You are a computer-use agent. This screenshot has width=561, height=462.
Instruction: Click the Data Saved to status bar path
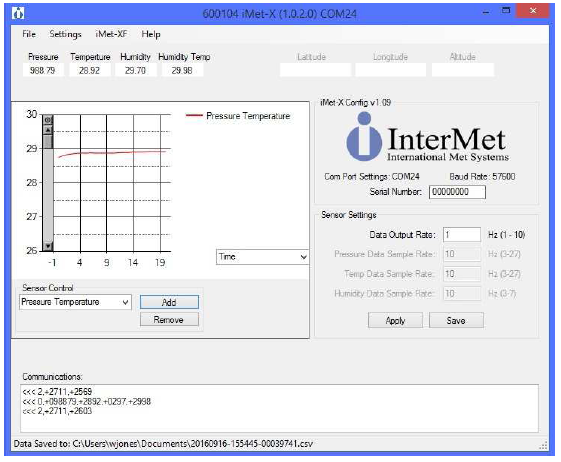[163, 444]
